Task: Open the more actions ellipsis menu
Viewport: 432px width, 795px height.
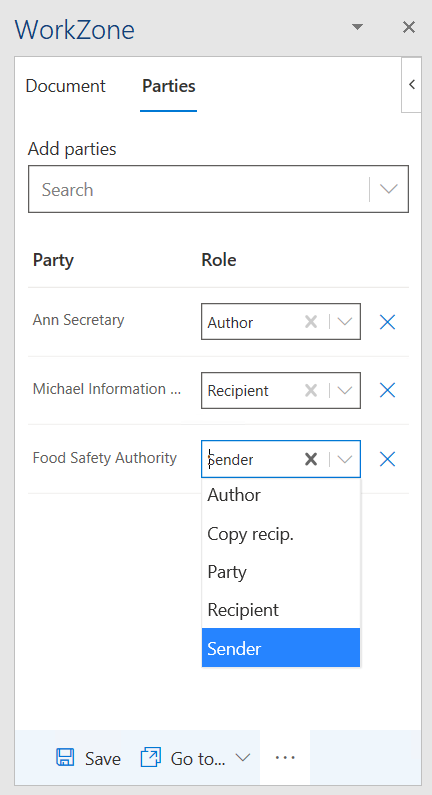Action: 285,757
